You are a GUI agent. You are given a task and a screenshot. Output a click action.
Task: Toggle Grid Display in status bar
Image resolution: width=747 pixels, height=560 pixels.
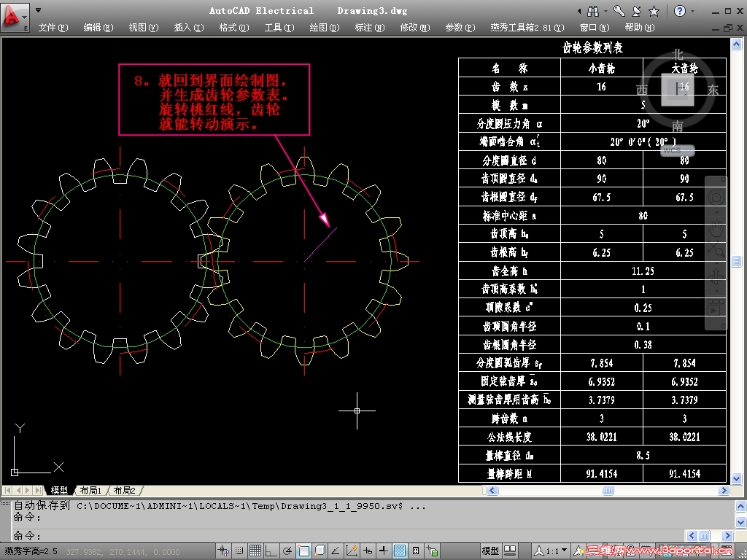tap(255, 551)
